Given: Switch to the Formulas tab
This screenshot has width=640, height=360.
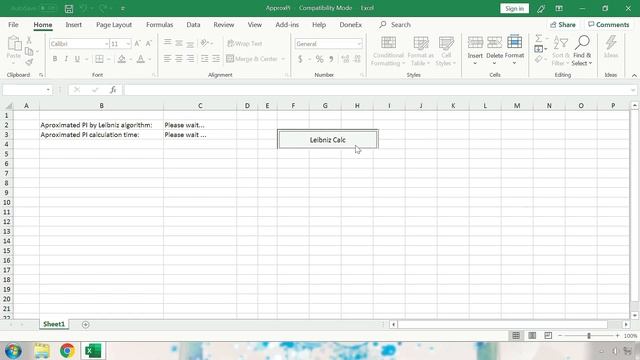Looking at the screenshot, I should tap(160, 25).
